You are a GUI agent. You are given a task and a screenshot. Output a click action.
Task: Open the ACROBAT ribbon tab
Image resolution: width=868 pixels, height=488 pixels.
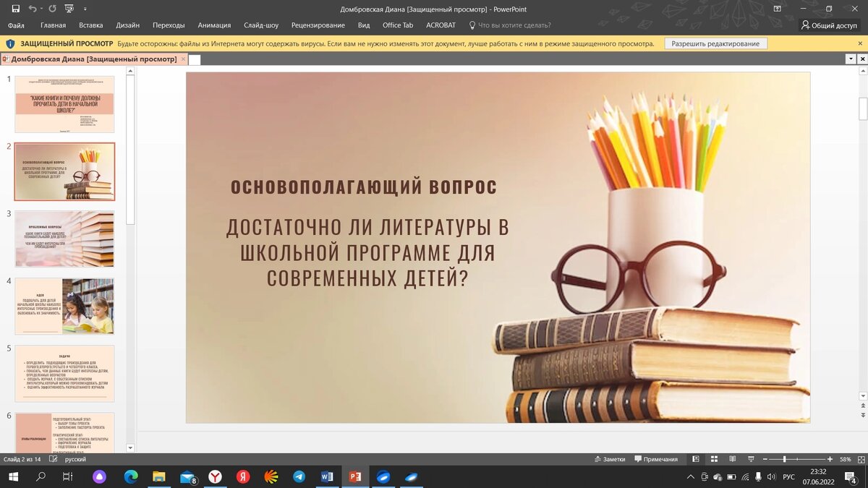(441, 25)
